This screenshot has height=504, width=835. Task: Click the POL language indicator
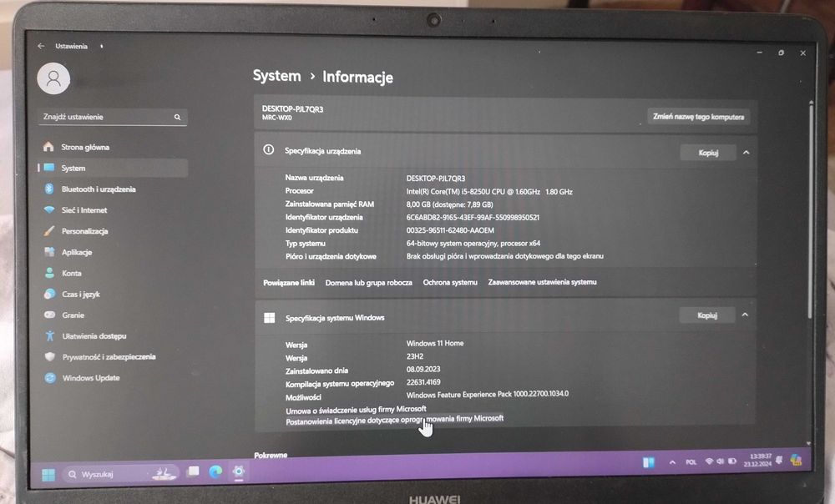coord(691,462)
